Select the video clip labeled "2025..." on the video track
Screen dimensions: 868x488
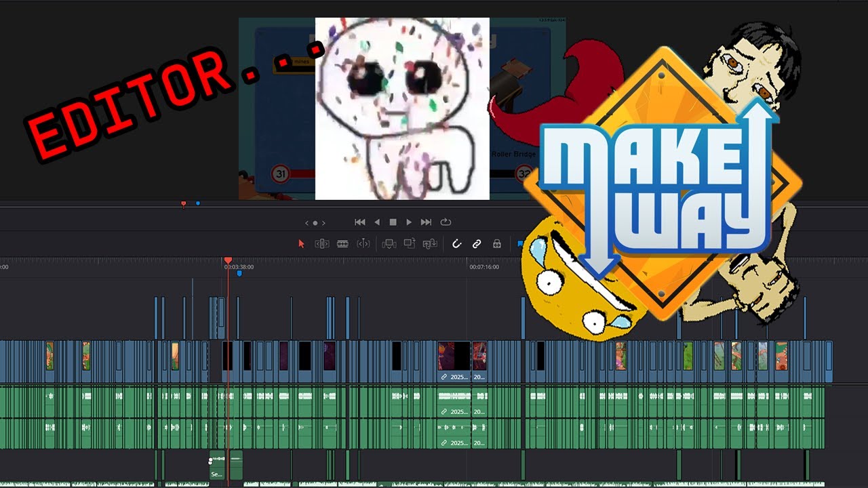(x=454, y=363)
